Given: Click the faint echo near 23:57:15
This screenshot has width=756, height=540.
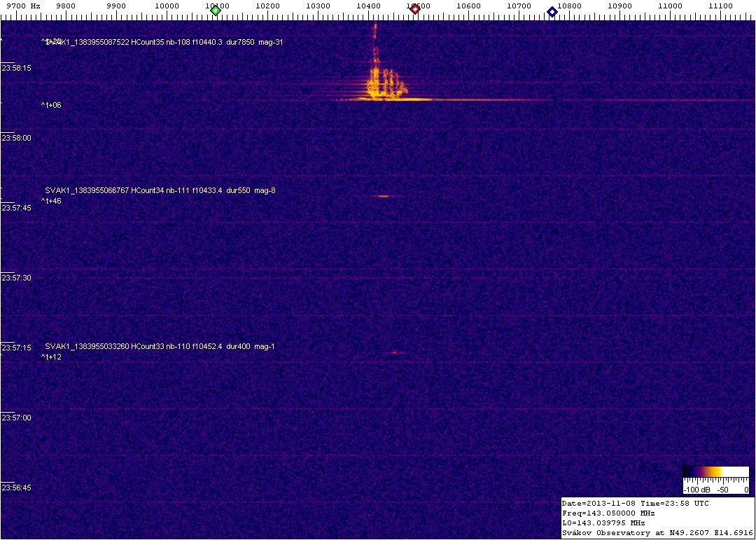Looking at the screenshot, I should click(396, 353).
